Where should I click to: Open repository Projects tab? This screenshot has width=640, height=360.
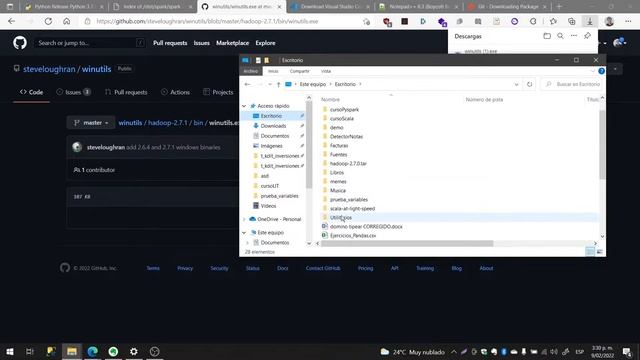pos(218,92)
